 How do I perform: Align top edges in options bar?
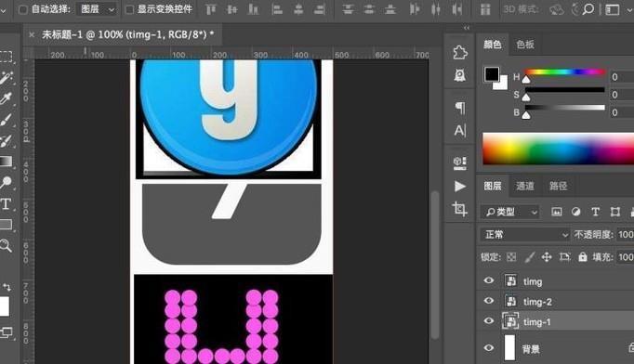(211, 9)
